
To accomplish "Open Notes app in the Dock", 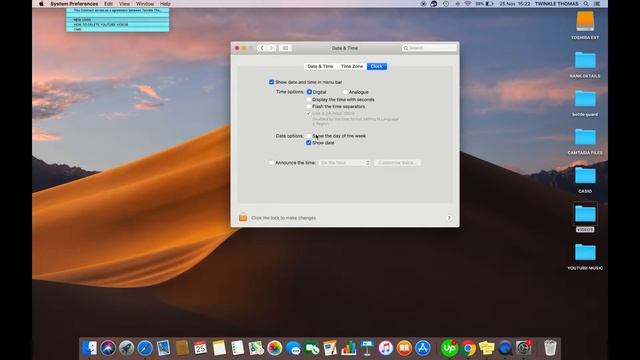I will (219, 348).
